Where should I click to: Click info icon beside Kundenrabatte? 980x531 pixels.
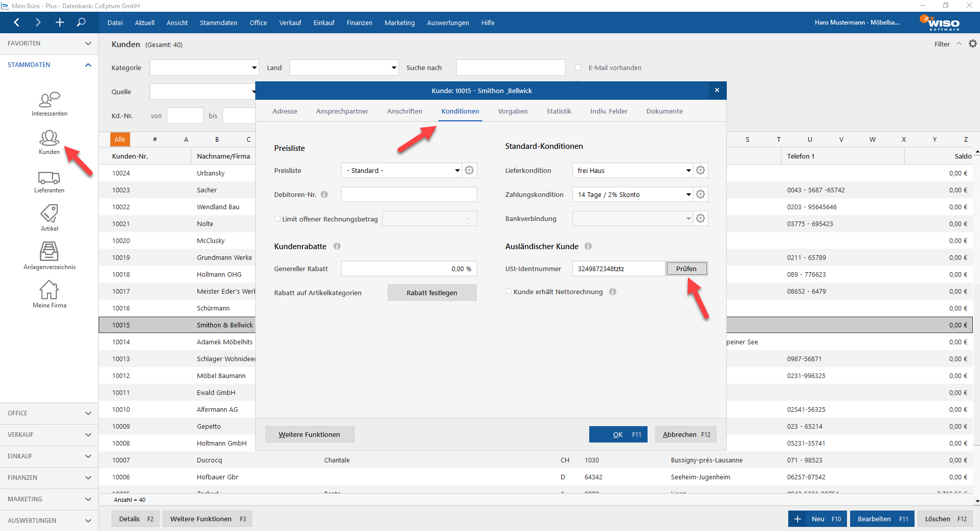(337, 246)
